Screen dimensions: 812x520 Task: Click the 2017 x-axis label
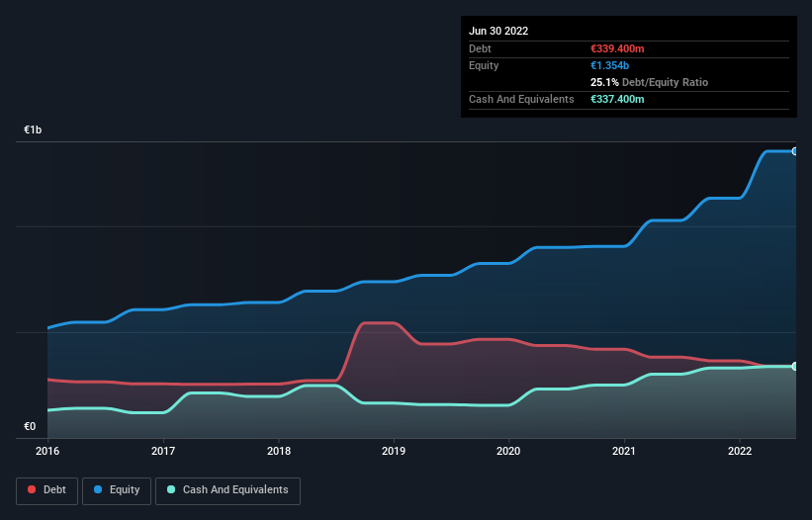point(163,451)
